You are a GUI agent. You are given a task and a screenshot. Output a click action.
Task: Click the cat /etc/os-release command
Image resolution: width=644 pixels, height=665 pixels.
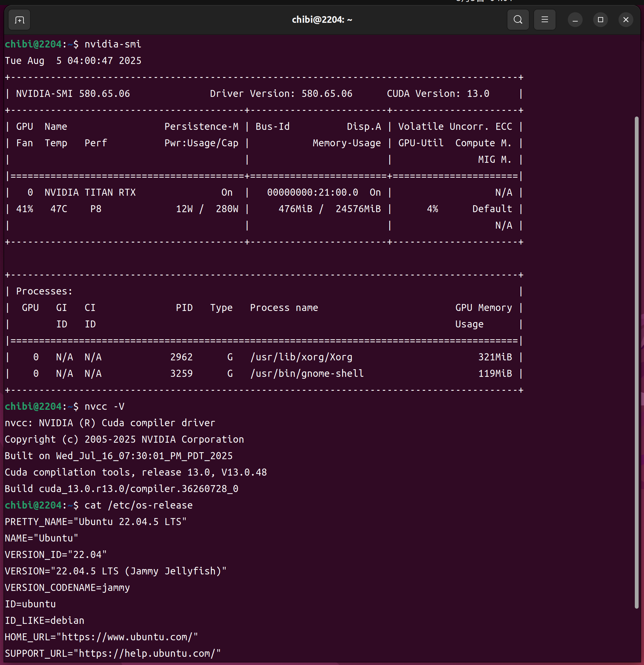pyautogui.click(x=138, y=505)
